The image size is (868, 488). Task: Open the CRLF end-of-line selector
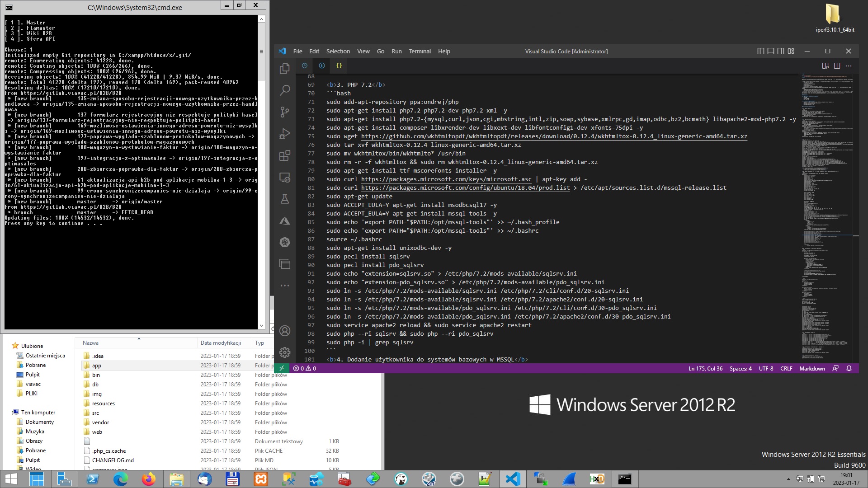(x=786, y=368)
